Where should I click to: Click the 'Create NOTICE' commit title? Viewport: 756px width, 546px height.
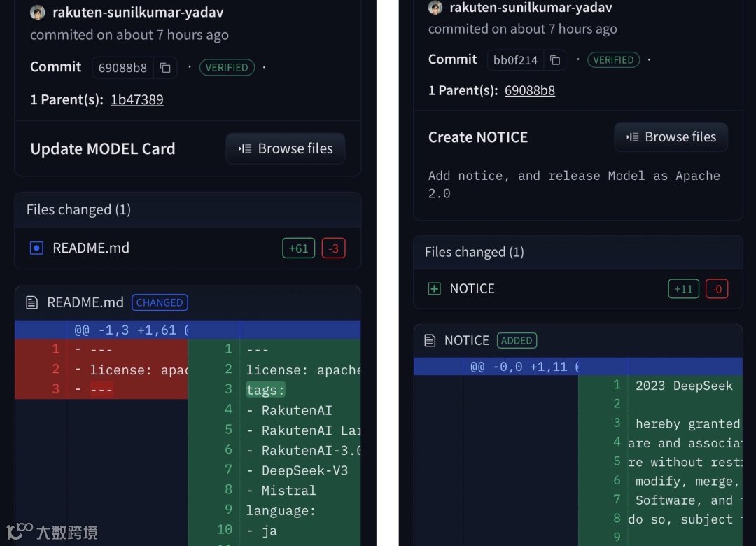[x=478, y=137]
